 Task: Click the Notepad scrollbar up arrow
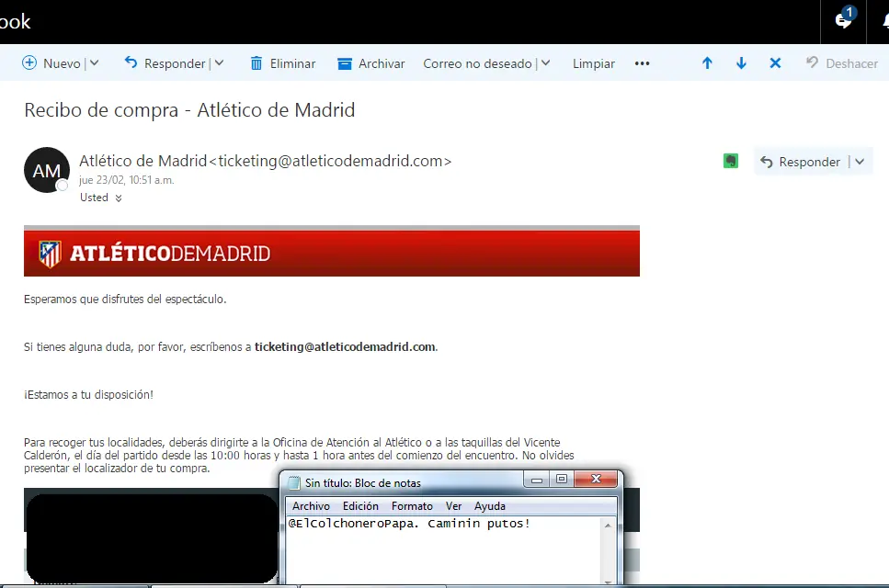(608, 526)
